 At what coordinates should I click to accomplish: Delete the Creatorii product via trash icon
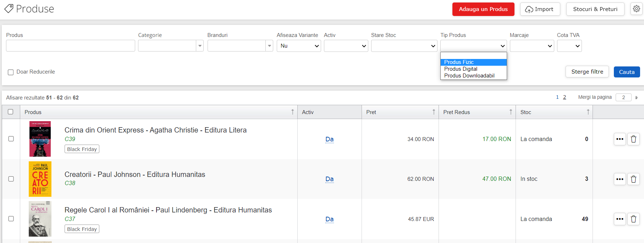tap(633, 179)
